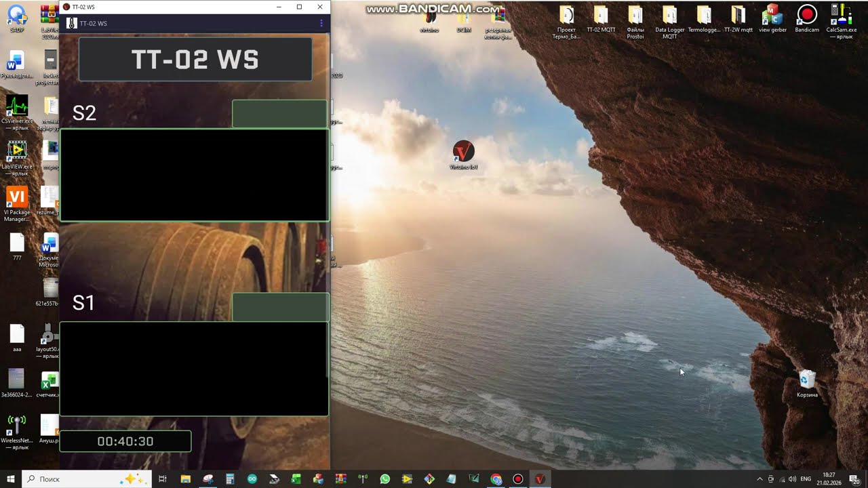Open the 3e366024 file on desktop

[17, 383]
